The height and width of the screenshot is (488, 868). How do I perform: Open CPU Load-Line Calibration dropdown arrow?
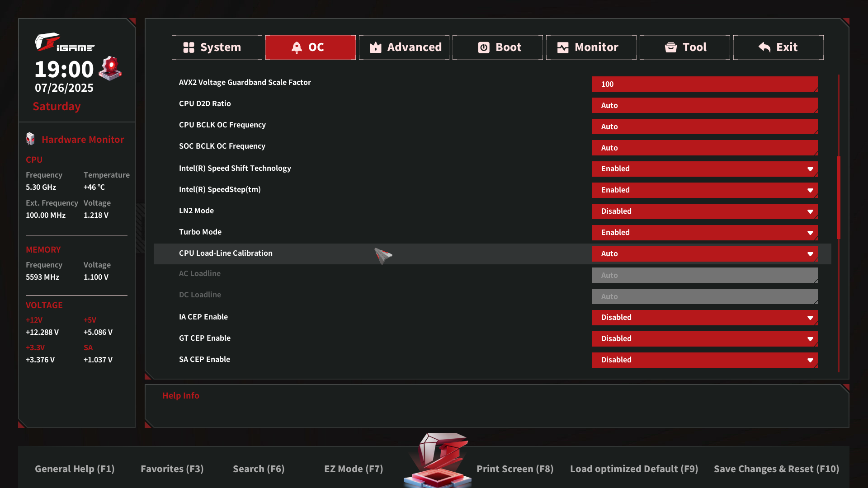(x=810, y=254)
